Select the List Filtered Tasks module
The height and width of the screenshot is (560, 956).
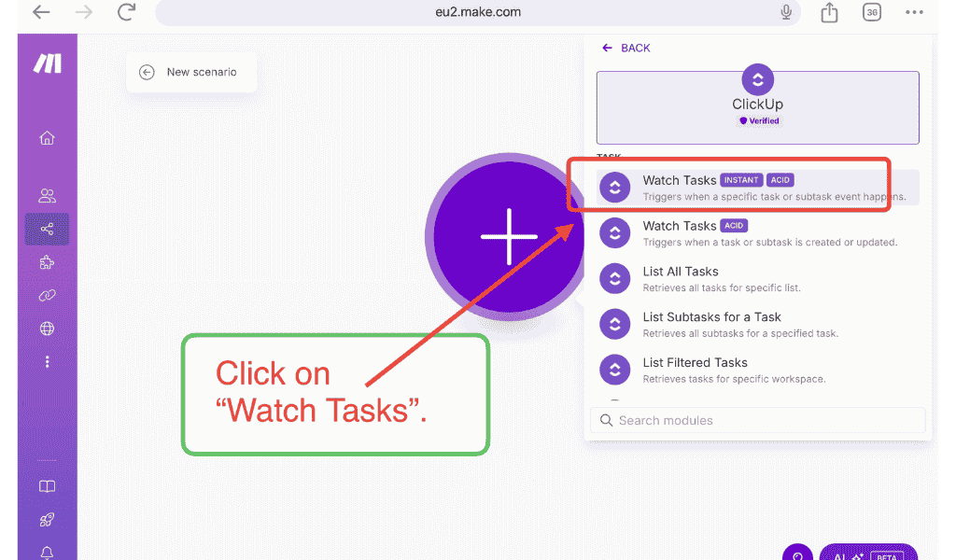pyautogui.click(x=758, y=370)
